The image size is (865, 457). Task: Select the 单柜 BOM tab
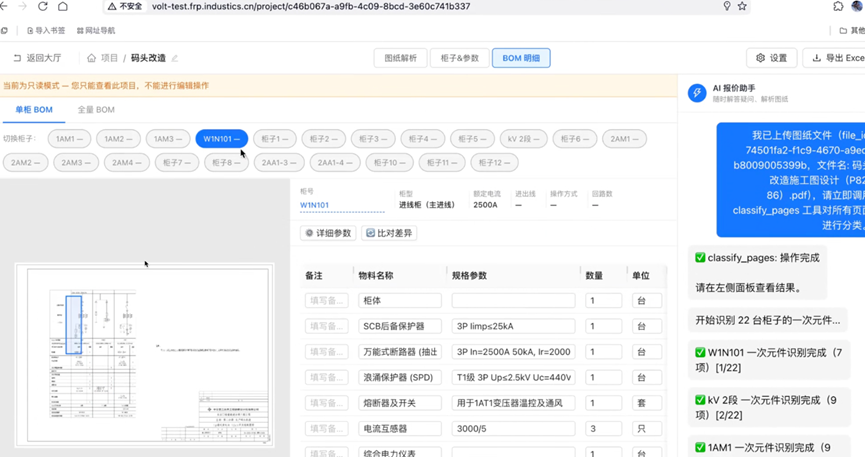[x=34, y=110]
